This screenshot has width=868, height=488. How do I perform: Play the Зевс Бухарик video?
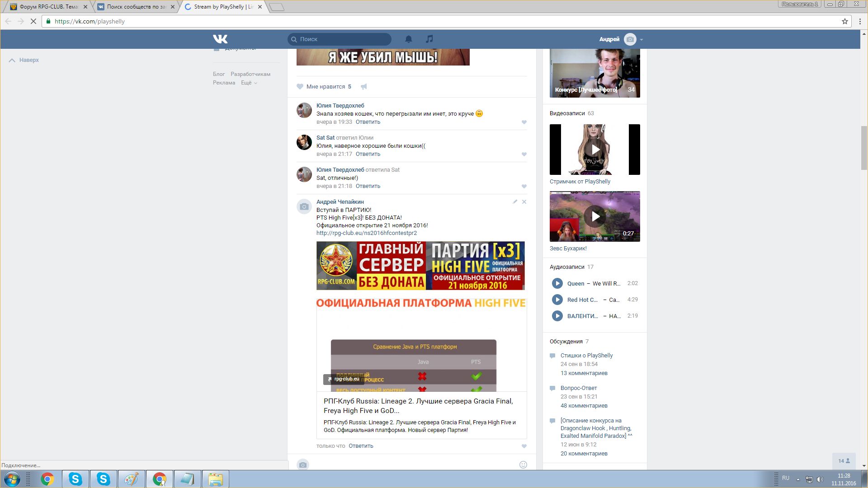point(595,216)
